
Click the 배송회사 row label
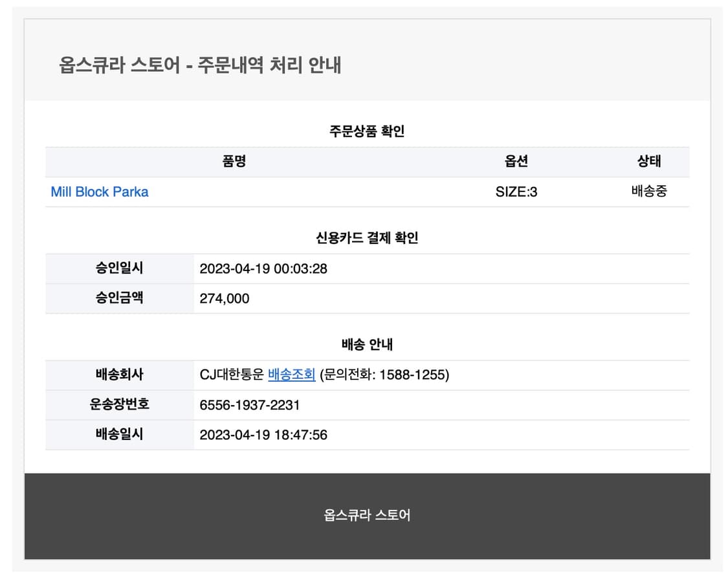coord(119,375)
